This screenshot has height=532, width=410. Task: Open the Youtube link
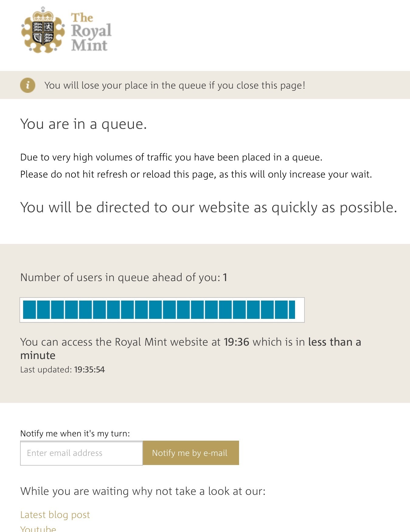38,529
